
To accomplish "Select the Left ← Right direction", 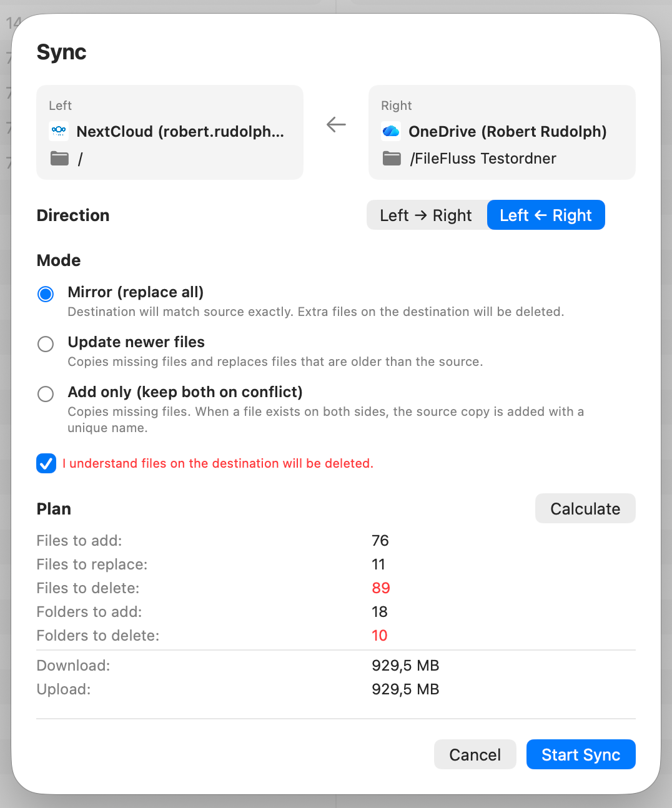I will [546, 215].
